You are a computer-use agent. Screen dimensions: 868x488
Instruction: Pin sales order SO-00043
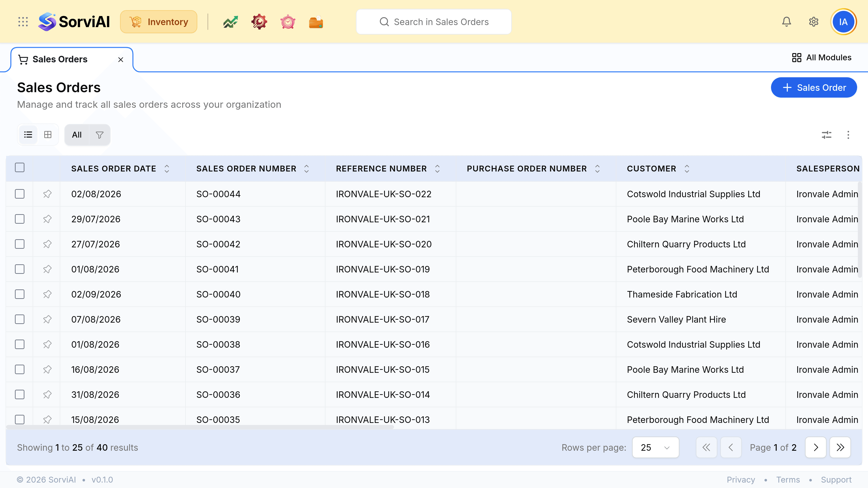[47, 219]
